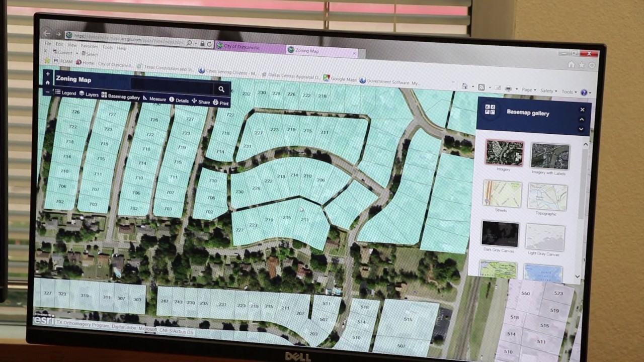Image resolution: width=644 pixels, height=362 pixels.
Task: Click the Select toolbar button
Action: [x=90, y=54]
